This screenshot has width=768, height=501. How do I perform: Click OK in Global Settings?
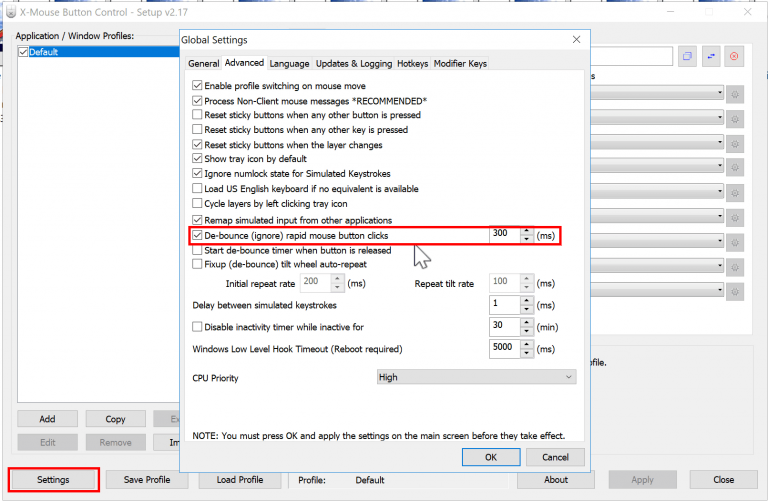pyautogui.click(x=491, y=457)
